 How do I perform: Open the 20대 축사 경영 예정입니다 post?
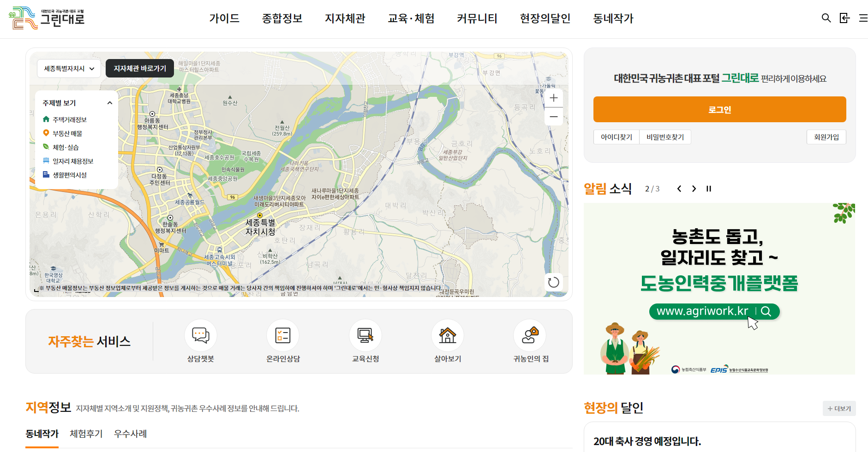pos(647,441)
